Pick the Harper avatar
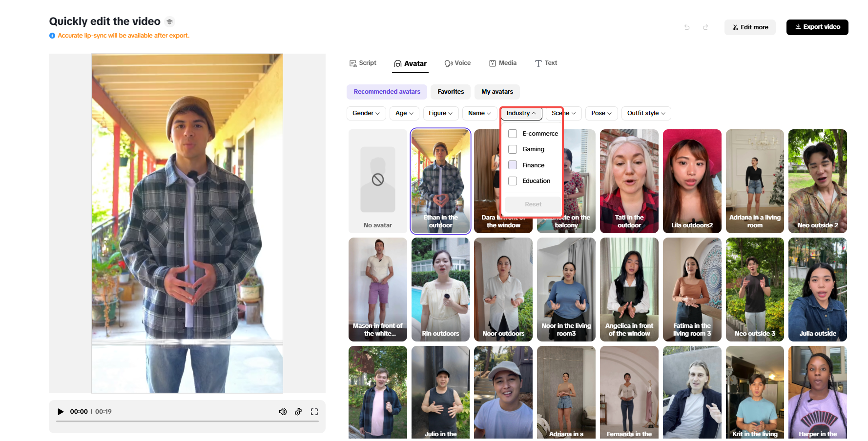 pos(818,392)
